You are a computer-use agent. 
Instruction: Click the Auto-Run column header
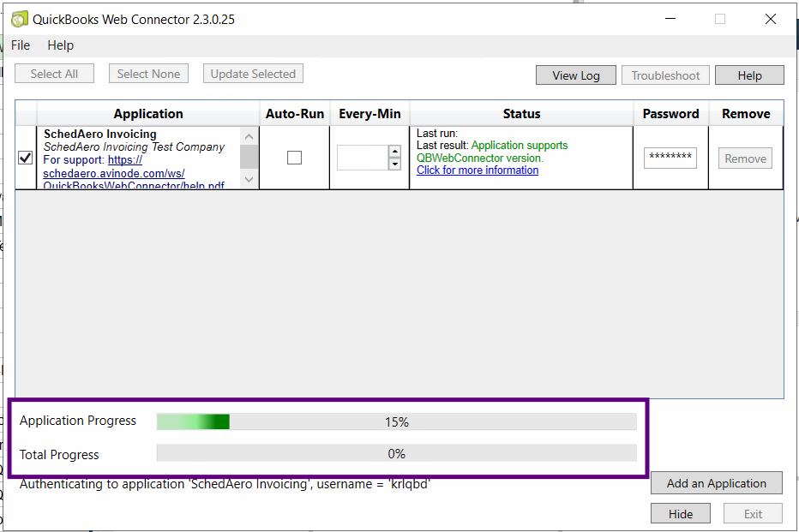pos(295,114)
